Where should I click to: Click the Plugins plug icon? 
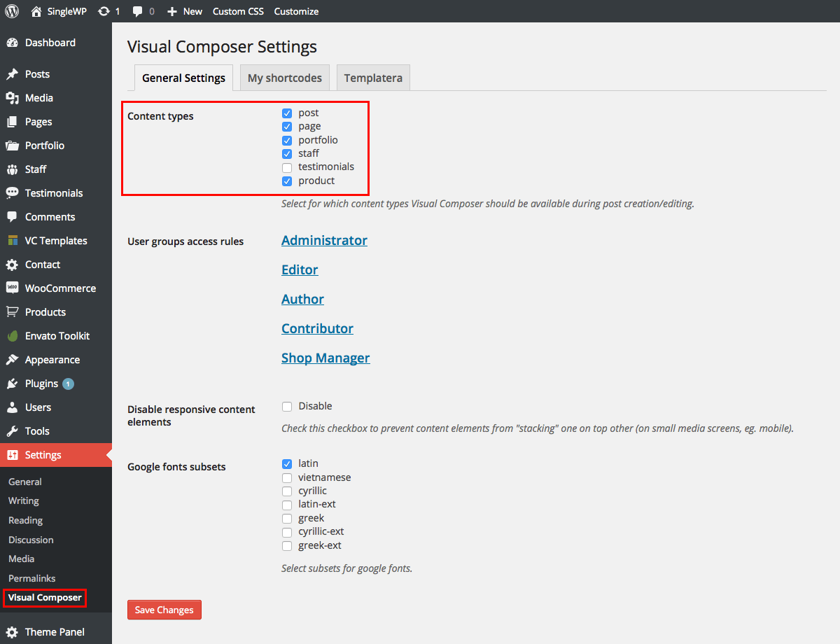[x=12, y=384]
